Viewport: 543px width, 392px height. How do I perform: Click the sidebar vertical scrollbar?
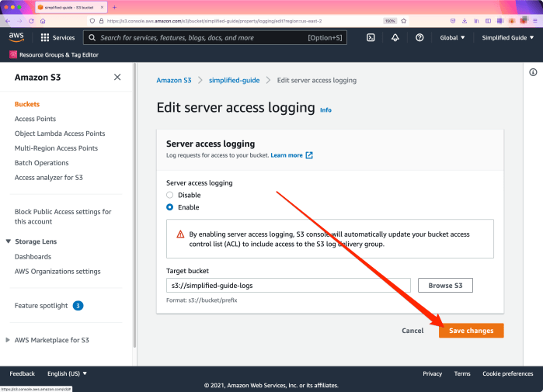[x=134, y=205]
